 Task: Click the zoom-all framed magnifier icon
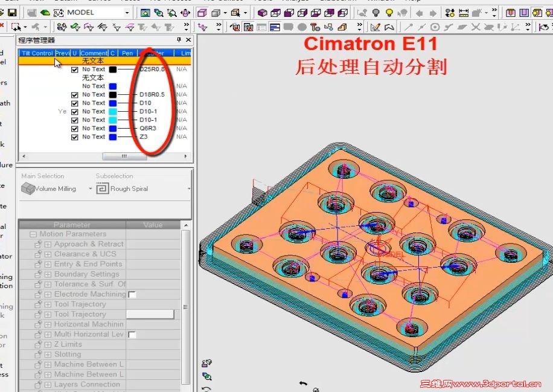point(145,13)
